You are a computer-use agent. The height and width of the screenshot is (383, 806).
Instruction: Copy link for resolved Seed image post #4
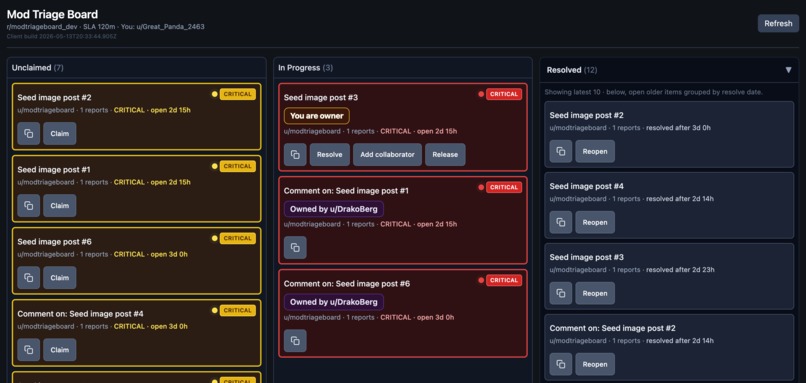[561, 223]
